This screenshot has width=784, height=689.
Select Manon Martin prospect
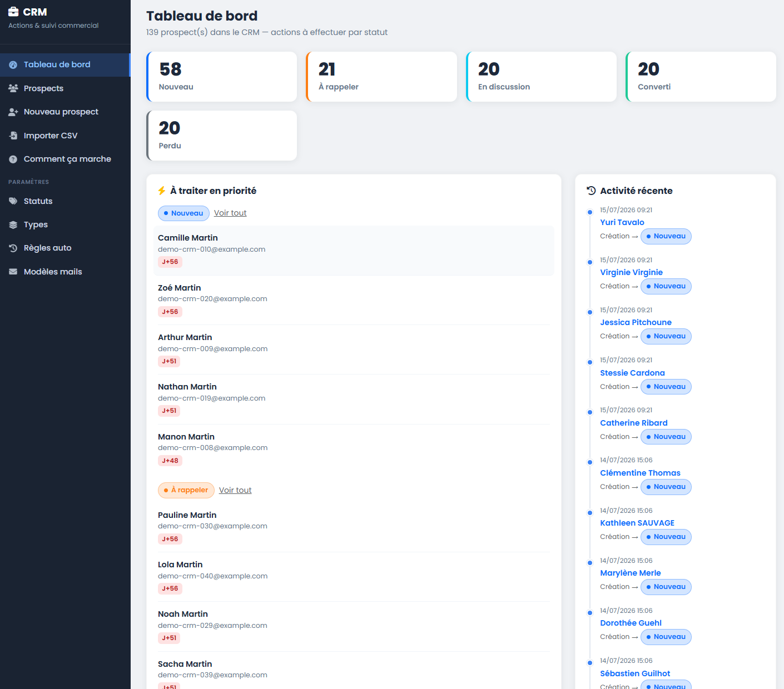click(x=354, y=448)
